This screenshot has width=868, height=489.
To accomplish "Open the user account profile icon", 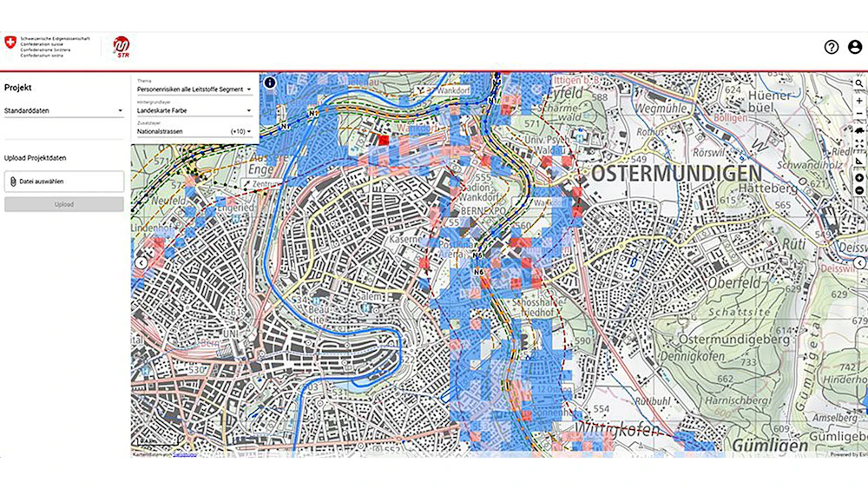I will tap(855, 47).
